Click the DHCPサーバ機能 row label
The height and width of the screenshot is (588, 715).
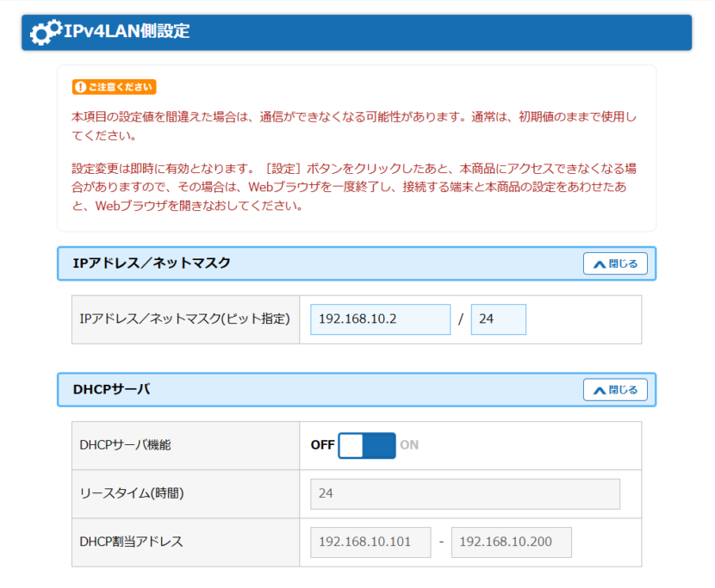coord(125,445)
